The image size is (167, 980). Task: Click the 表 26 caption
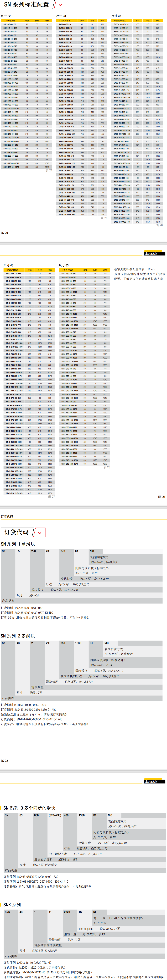coord(159,225)
